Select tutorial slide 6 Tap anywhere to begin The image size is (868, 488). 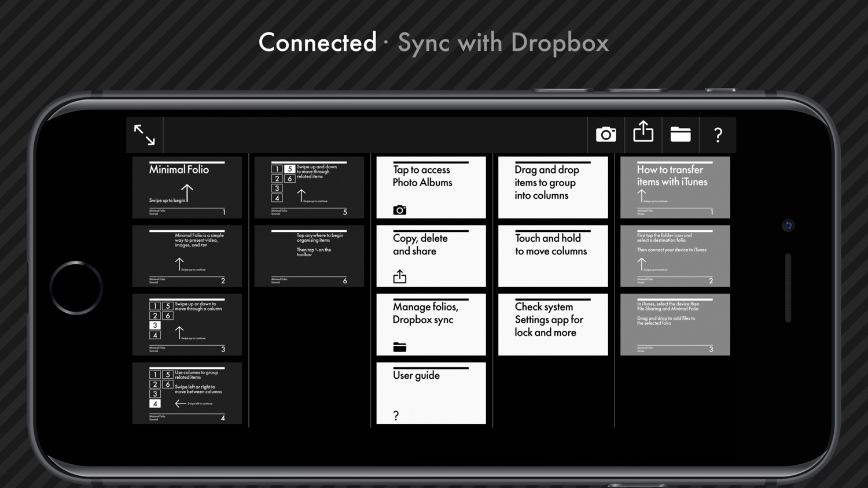309,256
